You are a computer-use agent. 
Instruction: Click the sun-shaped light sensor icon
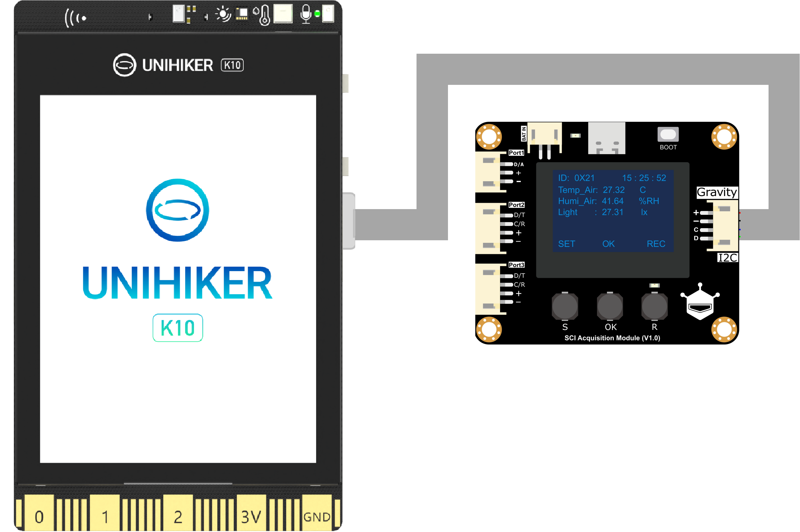pos(223,14)
